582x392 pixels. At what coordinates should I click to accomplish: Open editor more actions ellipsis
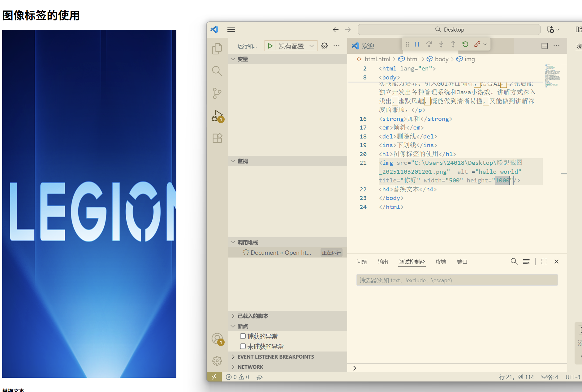pyautogui.click(x=557, y=46)
